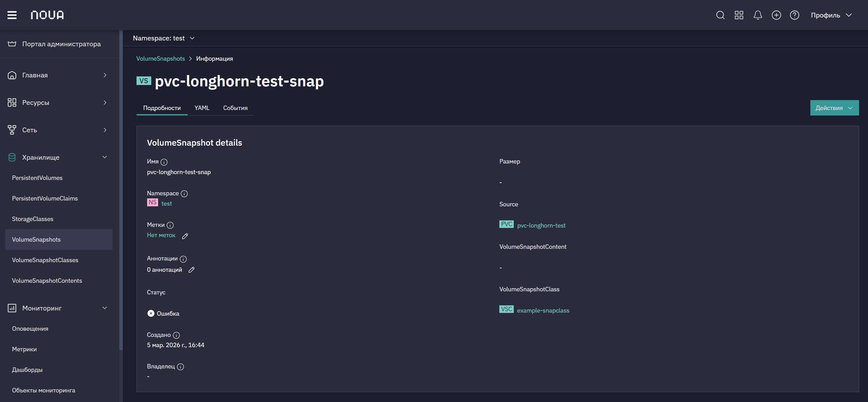868x402 pixels.
Task: Click the Нет меток link
Action: [161, 235]
